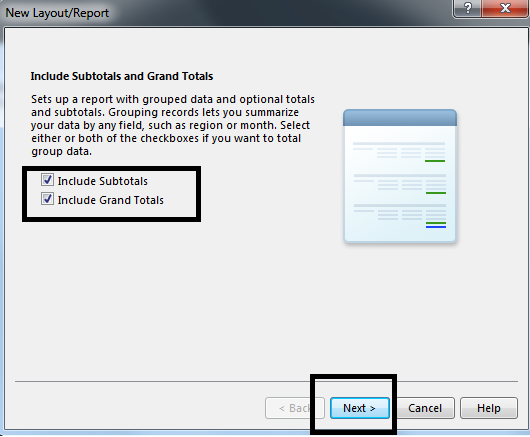Click the Include Grand Totals label text
The image size is (530, 437).
(111, 200)
